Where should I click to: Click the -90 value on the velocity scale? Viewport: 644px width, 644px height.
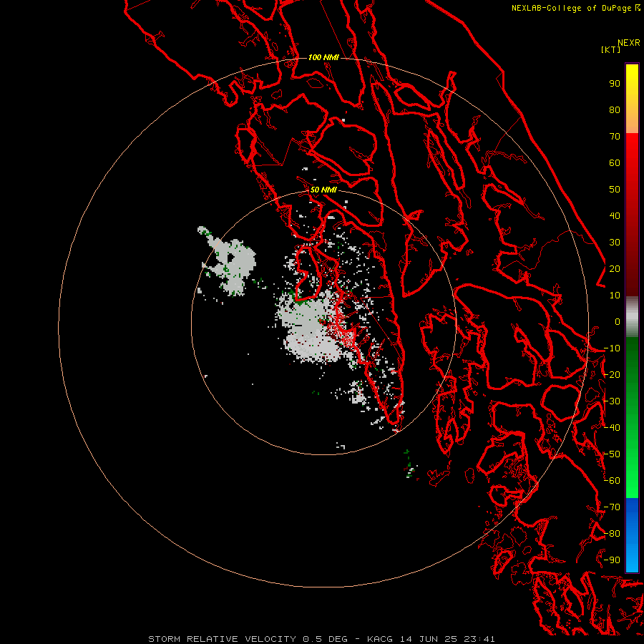coord(612,560)
